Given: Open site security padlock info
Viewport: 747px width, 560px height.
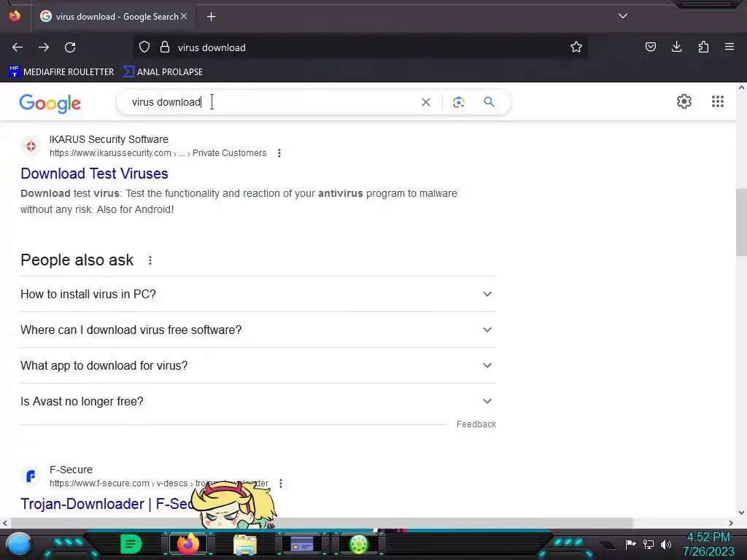Looking at the screenshot, I should coord(165,47).
